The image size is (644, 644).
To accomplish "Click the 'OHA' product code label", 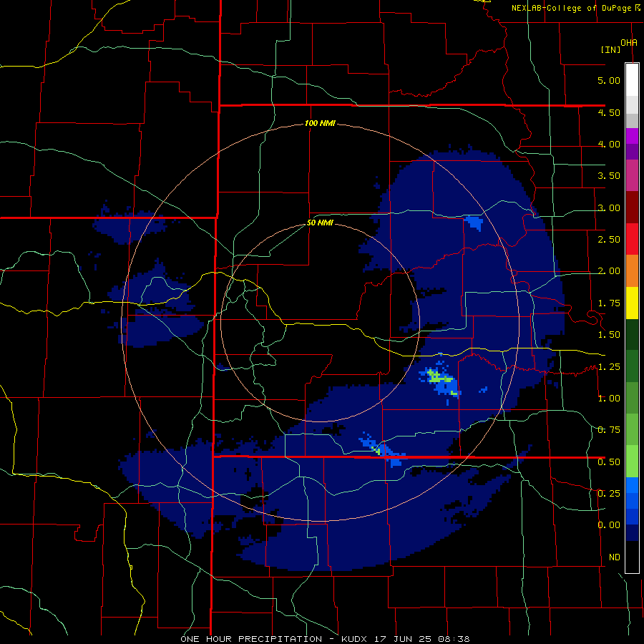I will 629,42.
